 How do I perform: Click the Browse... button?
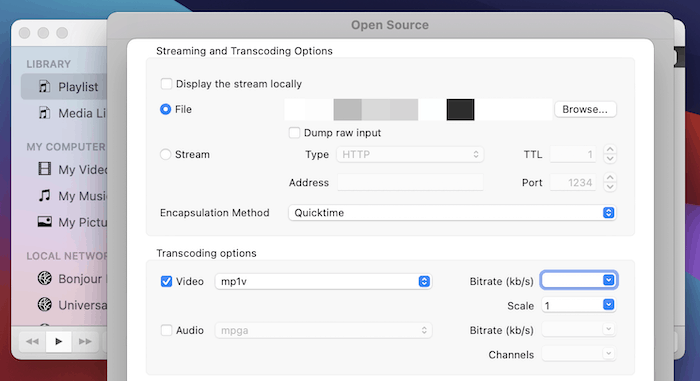(585, 109)
